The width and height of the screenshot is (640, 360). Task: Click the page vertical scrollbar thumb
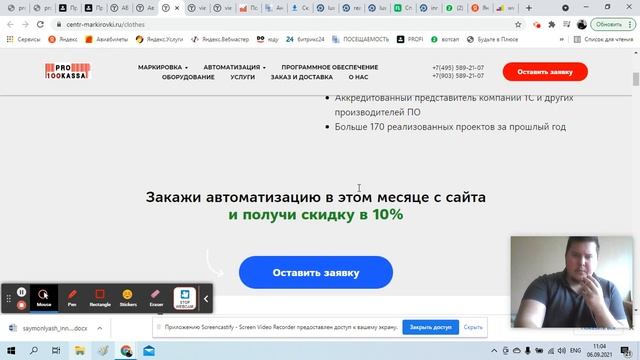click(x=636, y=79)
